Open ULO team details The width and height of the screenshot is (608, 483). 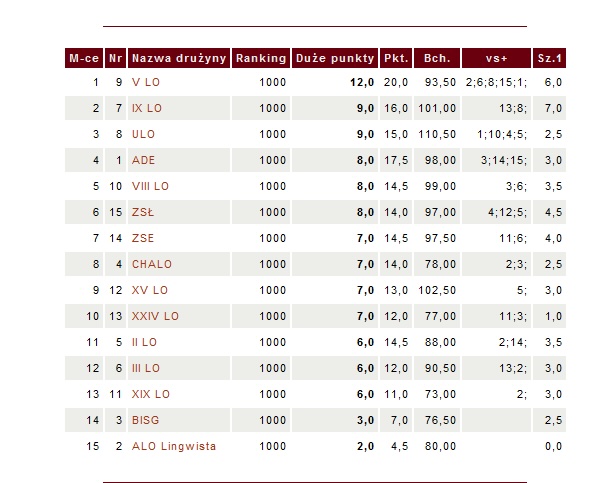coord(143,134)
